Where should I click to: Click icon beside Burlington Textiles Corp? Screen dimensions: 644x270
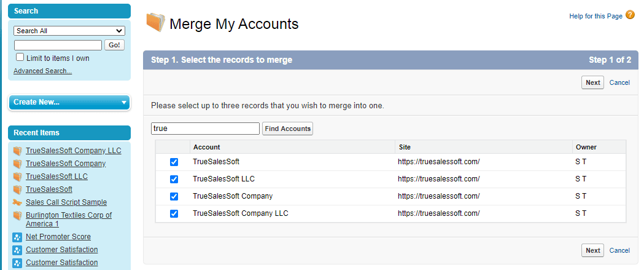coord(17,215)
